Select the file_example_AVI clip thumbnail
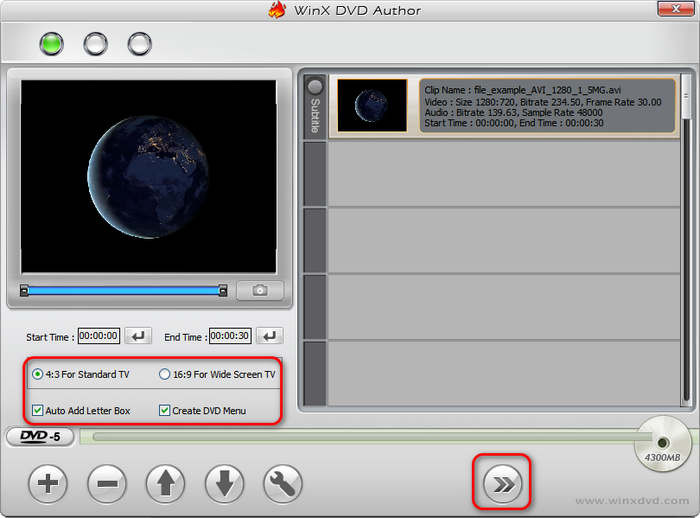The height and width of the screenshot is (518, 700). (x=372, y=106)
